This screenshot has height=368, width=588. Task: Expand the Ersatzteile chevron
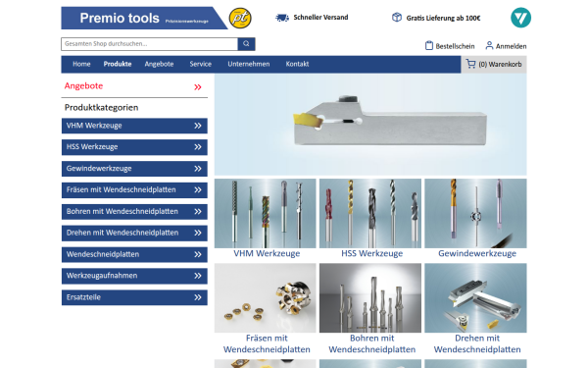point(198,297)
